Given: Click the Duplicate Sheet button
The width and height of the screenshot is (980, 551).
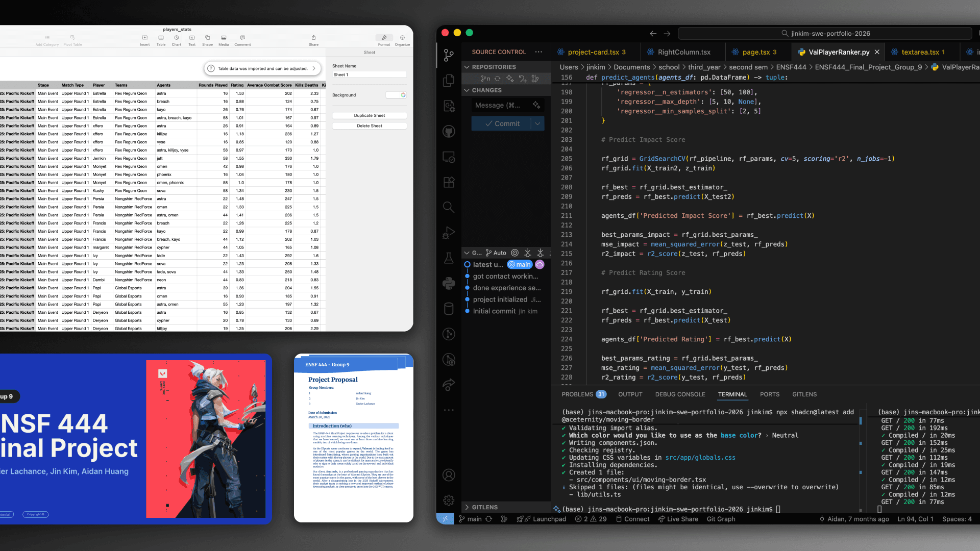Looking at the screenshot, I should tap(369, 115).
